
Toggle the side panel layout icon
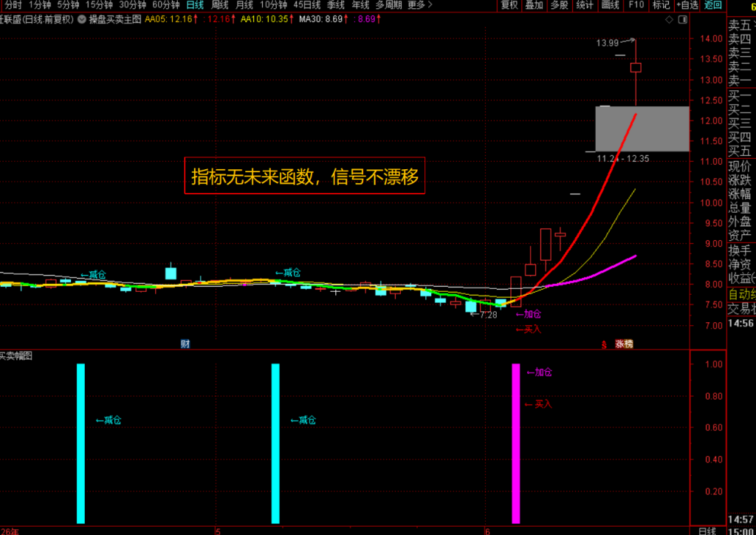click(683, 19)
